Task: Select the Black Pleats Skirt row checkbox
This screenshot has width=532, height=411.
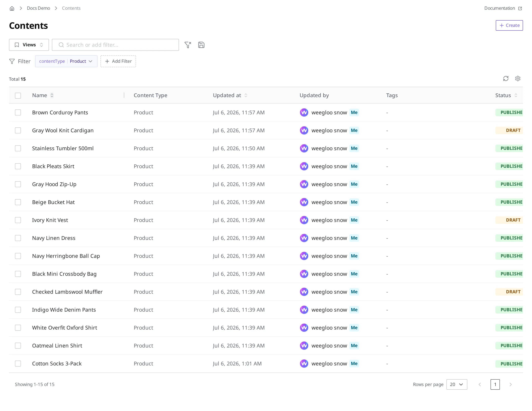Action: (18, 166)
